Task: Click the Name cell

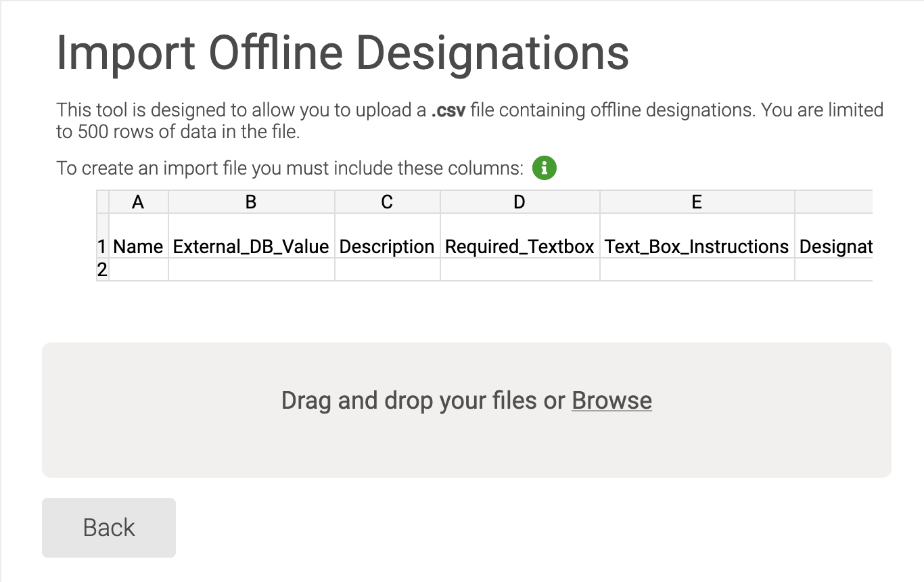Action: (138, 246)
